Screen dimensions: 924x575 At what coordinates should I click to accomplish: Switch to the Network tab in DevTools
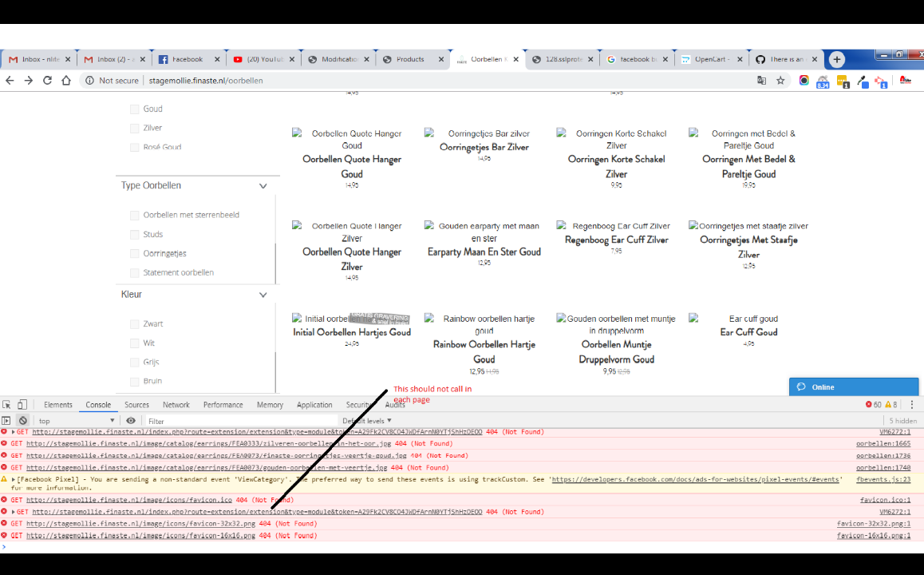click(176, 404)
